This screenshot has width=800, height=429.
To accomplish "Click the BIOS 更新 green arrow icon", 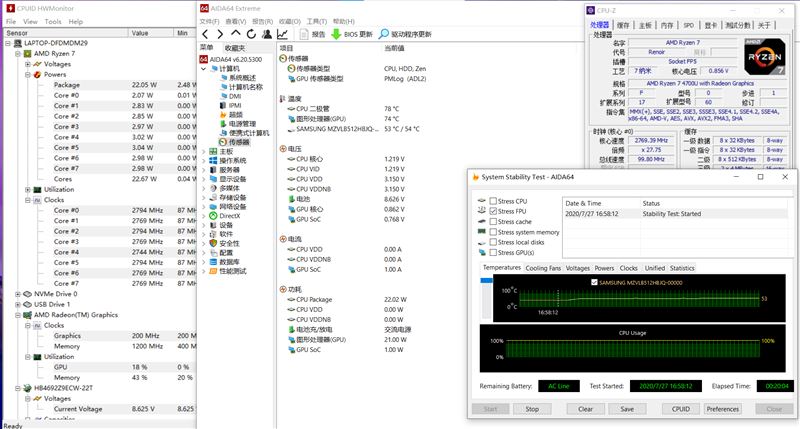I will pyautogui.click(x=336, y=34).
